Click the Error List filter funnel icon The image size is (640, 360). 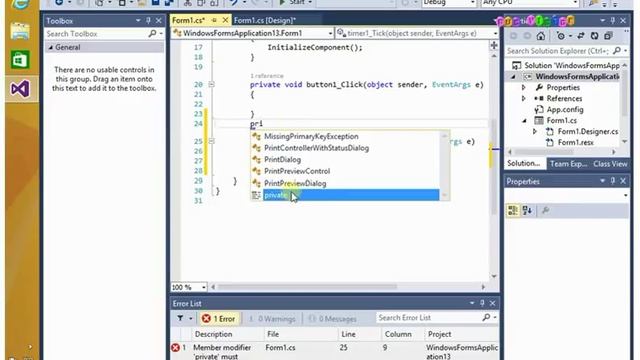pos(180,318)
